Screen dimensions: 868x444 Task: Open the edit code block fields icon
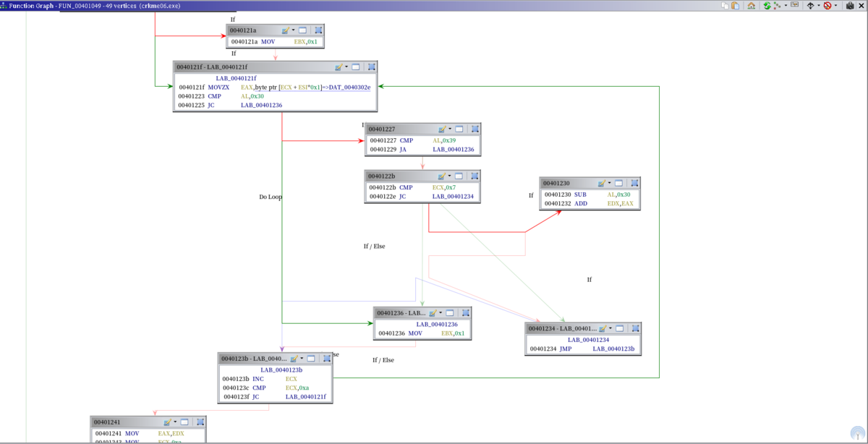[794, 4]
